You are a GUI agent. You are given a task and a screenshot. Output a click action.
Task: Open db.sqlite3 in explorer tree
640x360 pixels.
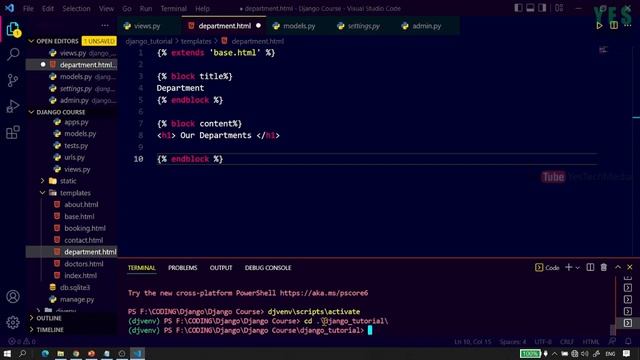[75, 287]
